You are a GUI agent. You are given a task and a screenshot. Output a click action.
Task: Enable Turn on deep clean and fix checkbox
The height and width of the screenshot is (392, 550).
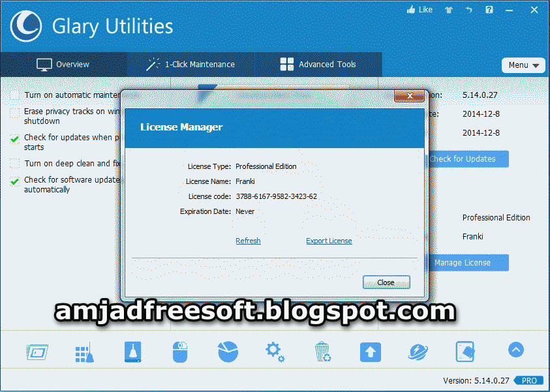pos(14,164)
